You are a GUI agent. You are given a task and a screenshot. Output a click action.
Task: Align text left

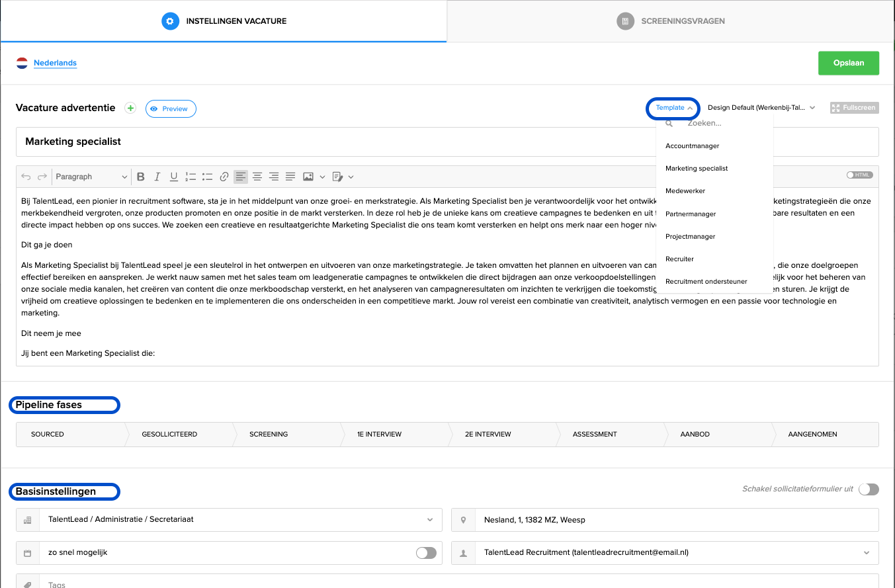(x=241, y=177)
